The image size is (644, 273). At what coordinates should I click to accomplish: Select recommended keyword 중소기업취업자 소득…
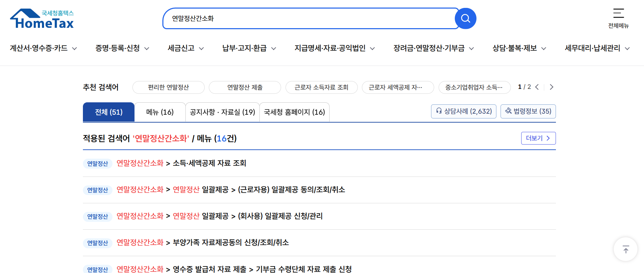(475, 87)
